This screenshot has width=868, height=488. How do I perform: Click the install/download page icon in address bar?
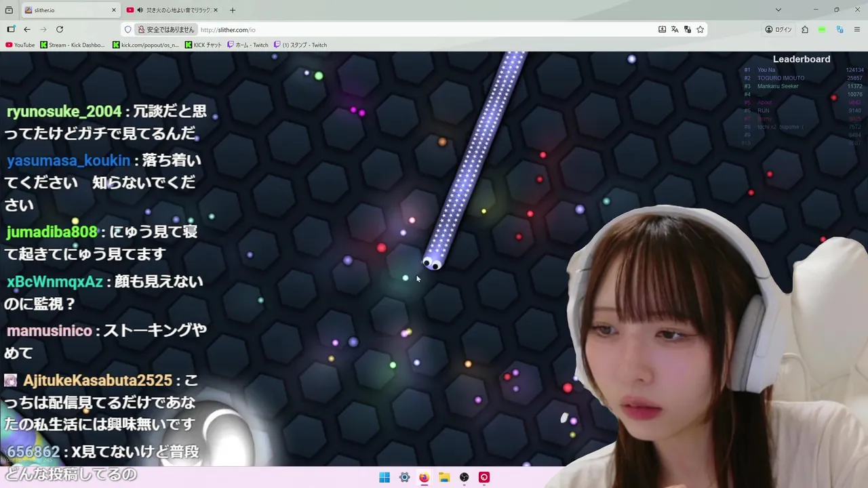pyautogui.click(x=662, y=29)
